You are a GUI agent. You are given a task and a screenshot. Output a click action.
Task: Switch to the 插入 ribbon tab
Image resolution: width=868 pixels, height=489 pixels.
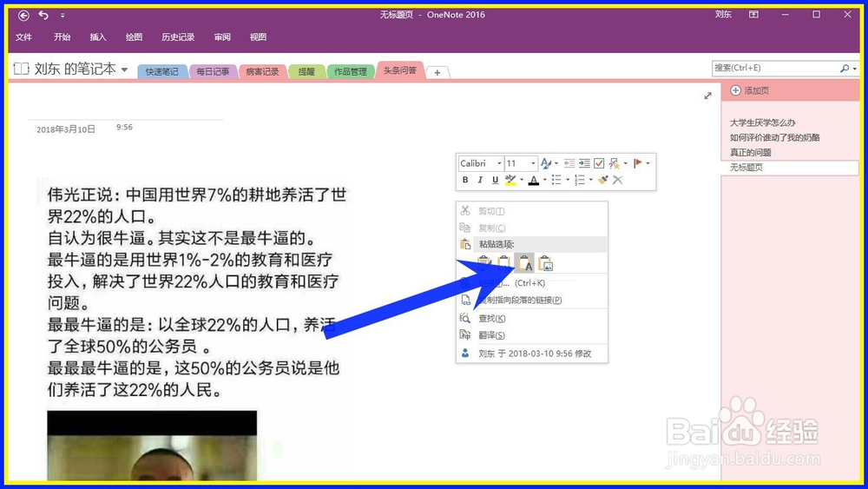(98, 37)
